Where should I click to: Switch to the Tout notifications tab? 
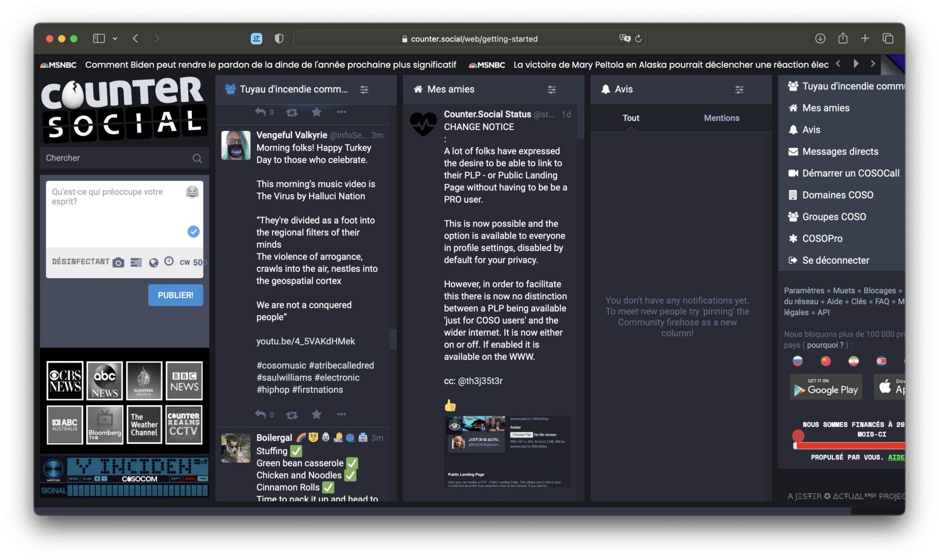tap(631, 118)
